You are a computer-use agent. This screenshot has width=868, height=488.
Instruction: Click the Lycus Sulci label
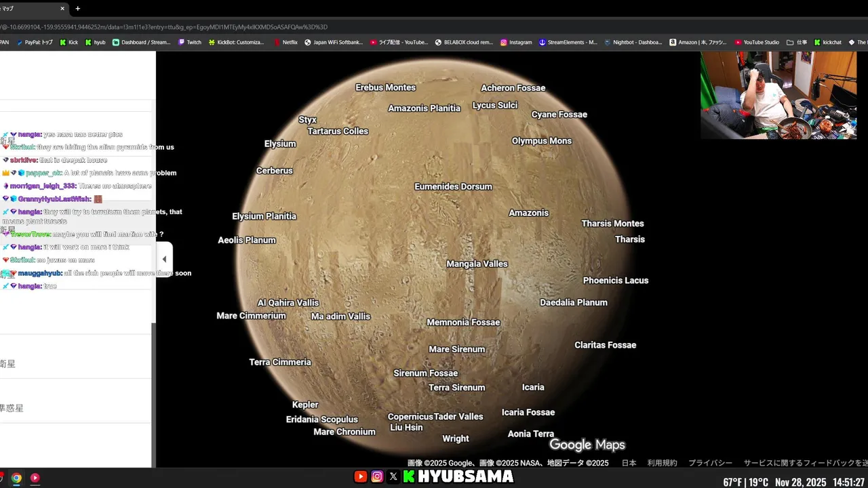pos(494,105)
